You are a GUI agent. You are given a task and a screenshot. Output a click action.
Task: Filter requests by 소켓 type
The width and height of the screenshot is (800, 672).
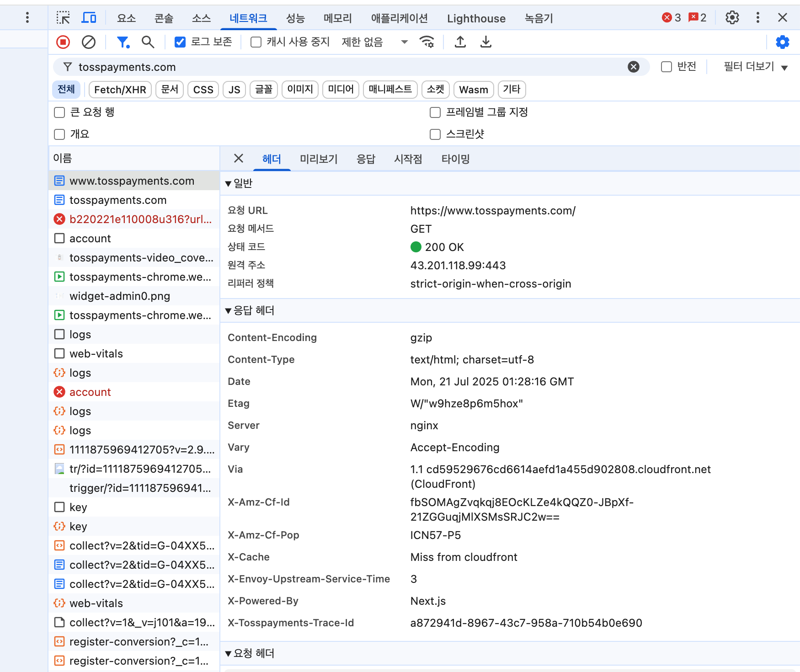point(436,90)
